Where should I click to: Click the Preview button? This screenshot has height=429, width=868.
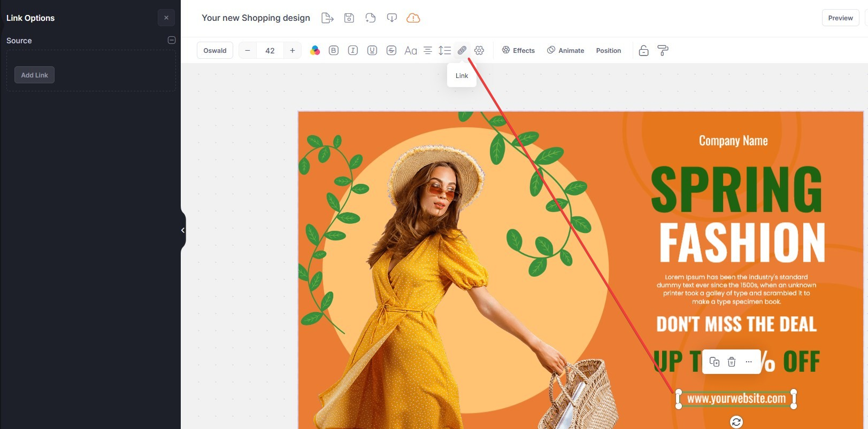click(x=840, y=18)
